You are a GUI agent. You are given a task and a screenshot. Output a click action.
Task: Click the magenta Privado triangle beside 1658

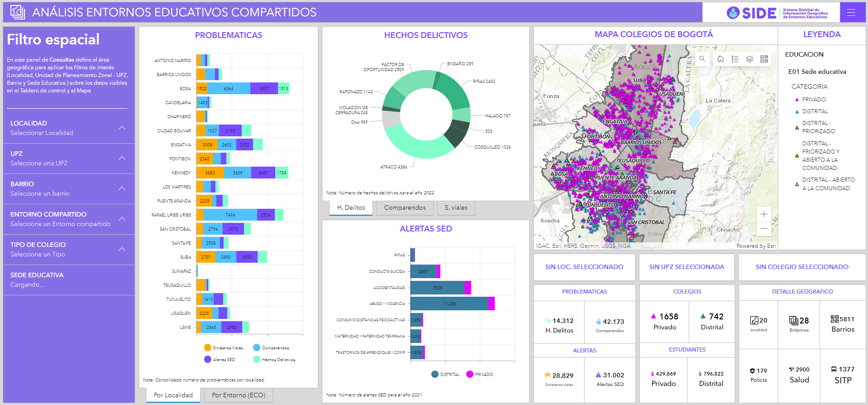653,316
